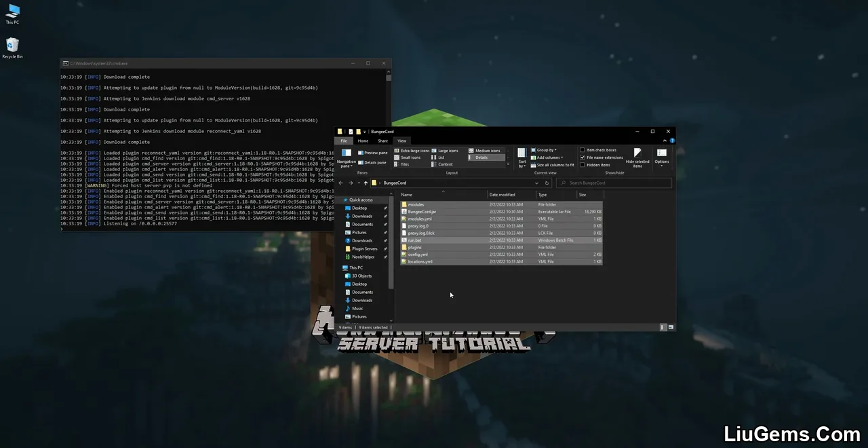Screen dimensions: 868x448
Task: Collapse the ribbon with the chevron
Action: (665, 141)
